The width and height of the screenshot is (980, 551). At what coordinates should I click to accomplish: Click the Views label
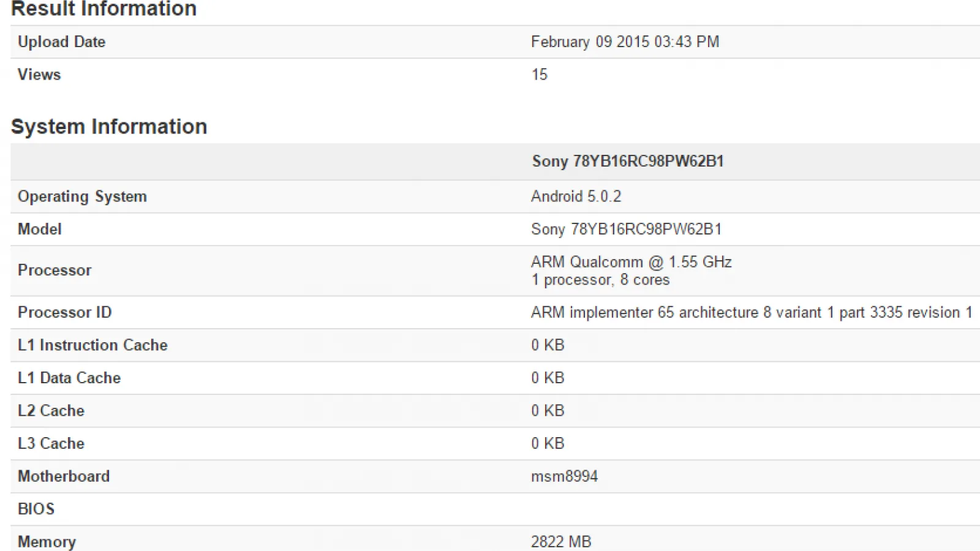click(39, 75)
